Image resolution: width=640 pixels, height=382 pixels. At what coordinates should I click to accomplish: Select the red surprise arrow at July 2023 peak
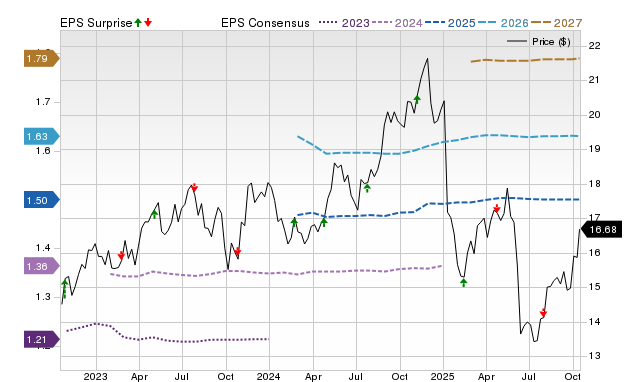point(194,188)
